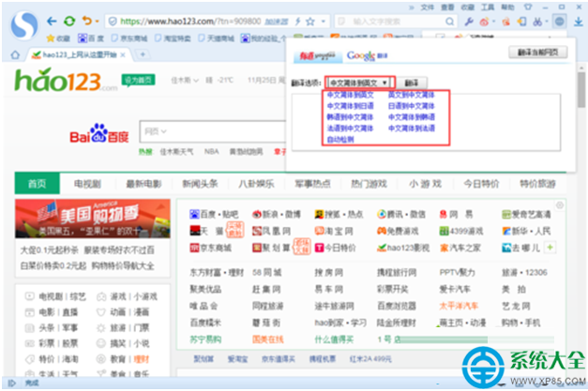The width and height of the screenshot is (588, 391).
Task: Expand the 佳木斯 city dropdown
Action: [x=185, y=81]
